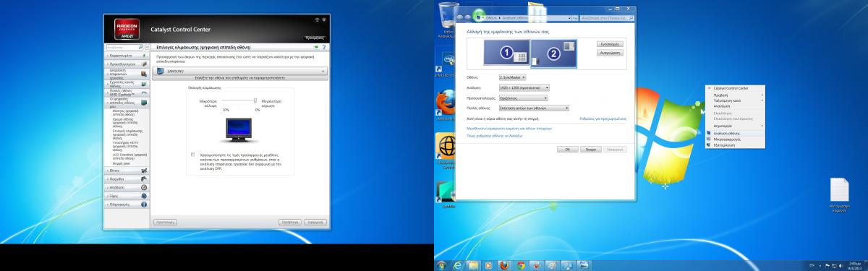Viewport: 868px width, 271px height.
Task: Click the Απόδοση gauge icon in Catalyst sidebar
Action: [145, 187]
